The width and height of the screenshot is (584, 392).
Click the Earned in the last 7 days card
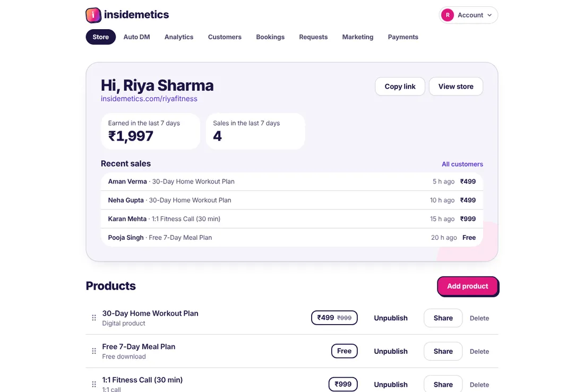[x=150, y=131]
